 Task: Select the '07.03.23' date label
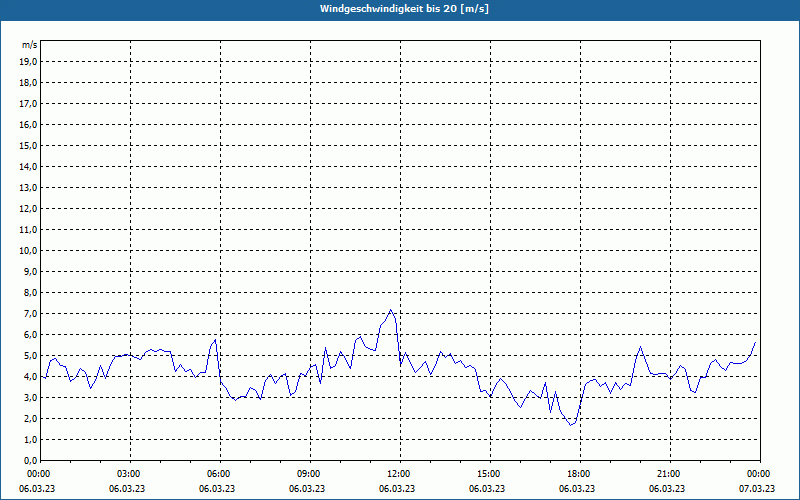[x=757, y=489]
